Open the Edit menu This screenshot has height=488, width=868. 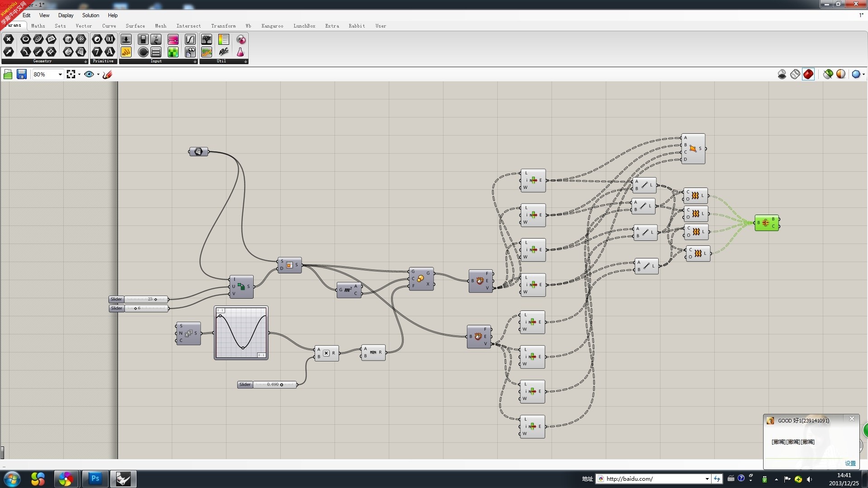(27, 15)
